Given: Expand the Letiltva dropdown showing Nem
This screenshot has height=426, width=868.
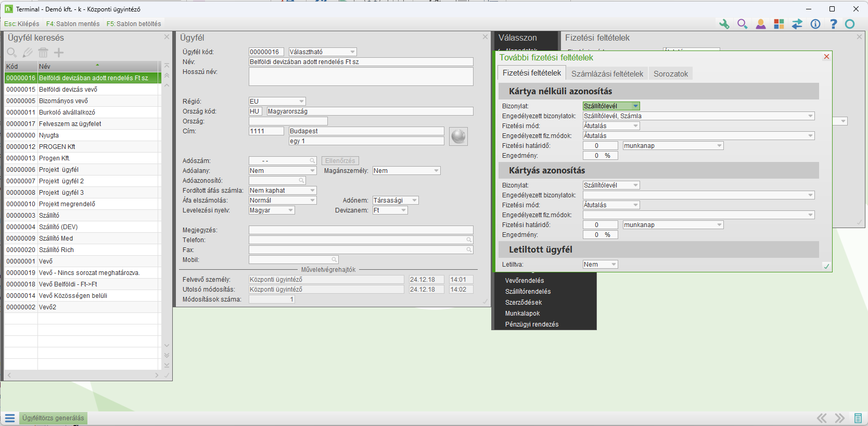Looking at the screenshot, I should coord(614,265).
